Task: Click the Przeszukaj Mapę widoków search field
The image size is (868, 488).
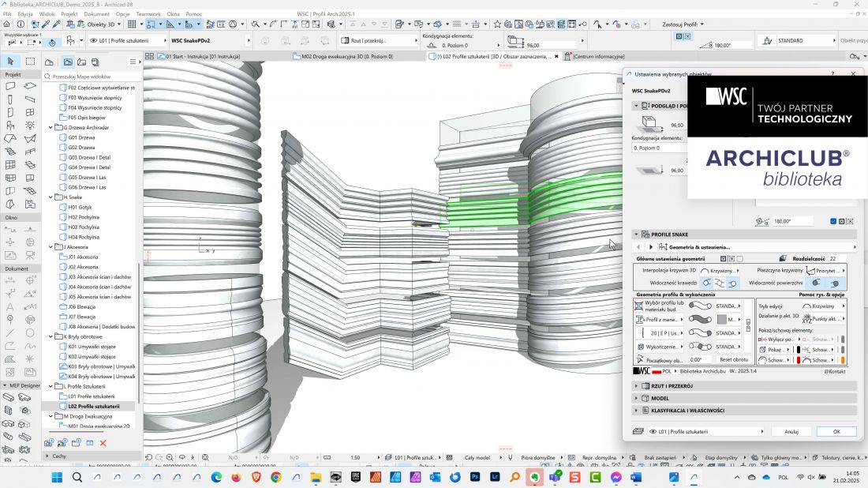Action: (92, 77)
